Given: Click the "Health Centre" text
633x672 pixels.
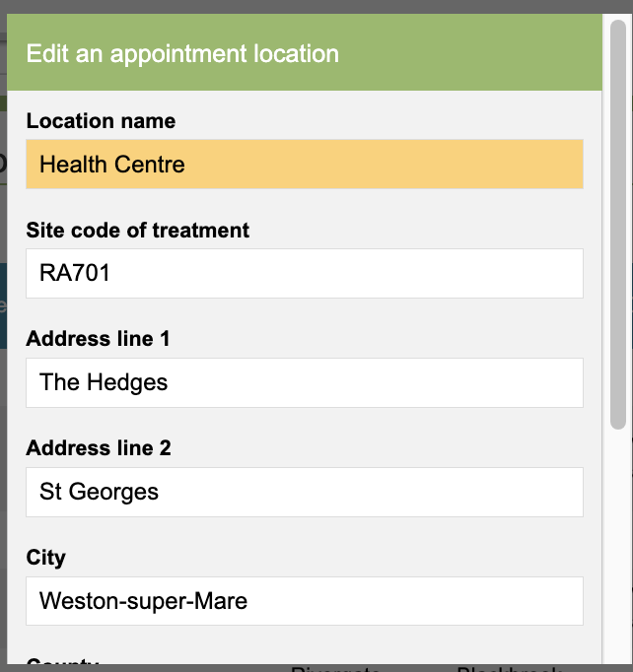Looking at the screenshot, I should tap(112, 165).
